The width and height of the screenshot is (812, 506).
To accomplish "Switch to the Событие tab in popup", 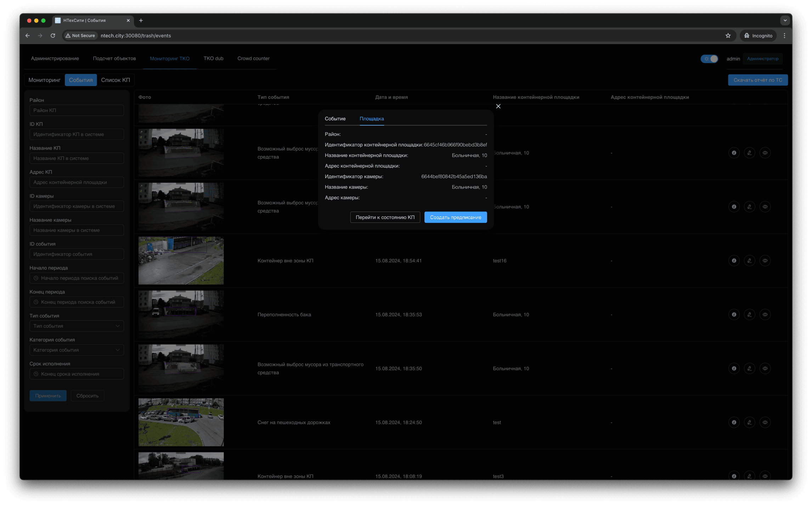I will click(335, 119).
